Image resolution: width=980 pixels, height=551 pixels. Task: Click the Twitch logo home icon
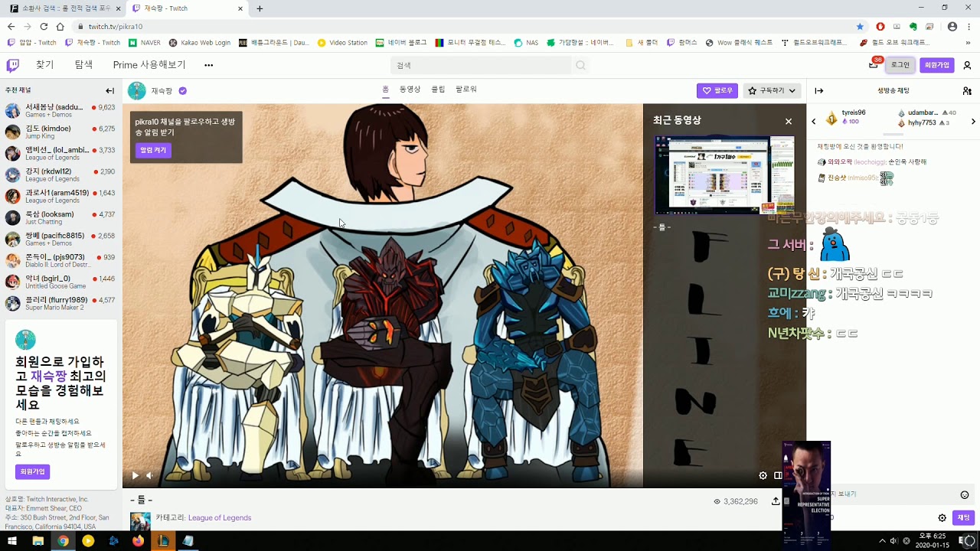point(12,65)
